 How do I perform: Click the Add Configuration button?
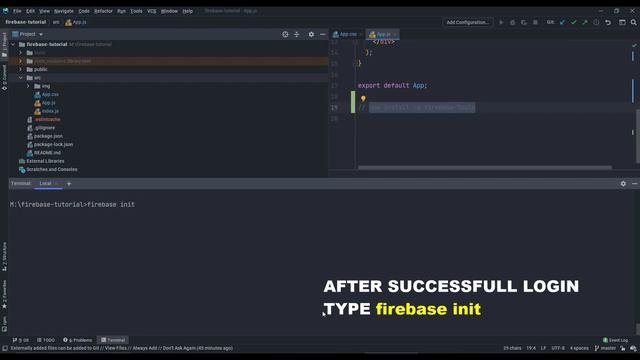click(468, 22)
